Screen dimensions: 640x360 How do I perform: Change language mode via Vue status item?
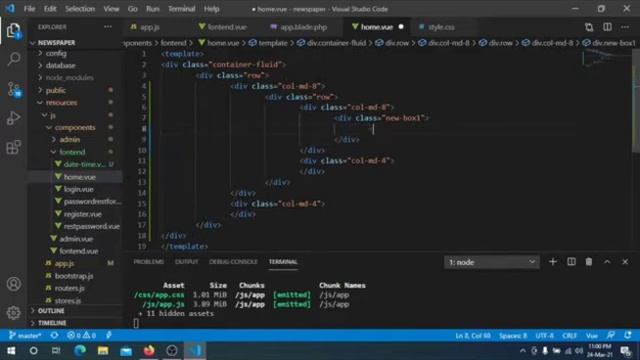[592, 336]
